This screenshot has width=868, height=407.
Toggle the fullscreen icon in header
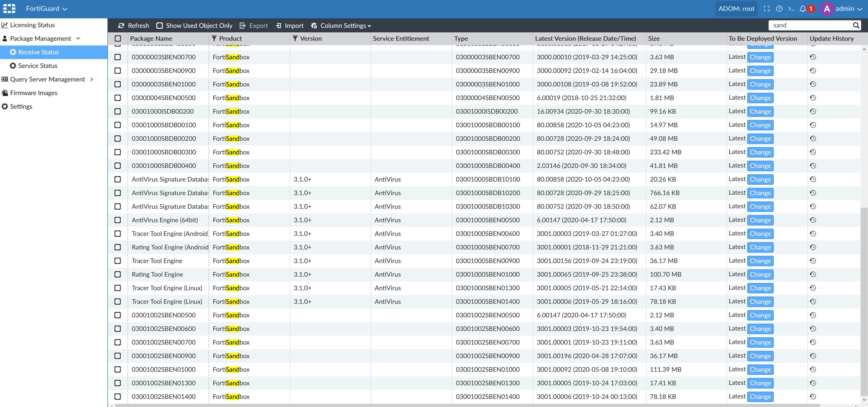click(x=767, y=9)
